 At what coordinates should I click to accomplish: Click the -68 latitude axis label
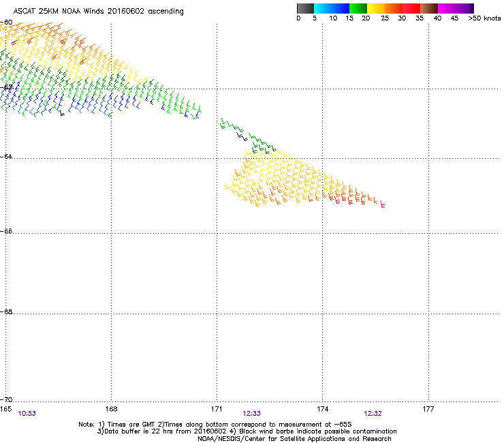click(x=6, y=311)
